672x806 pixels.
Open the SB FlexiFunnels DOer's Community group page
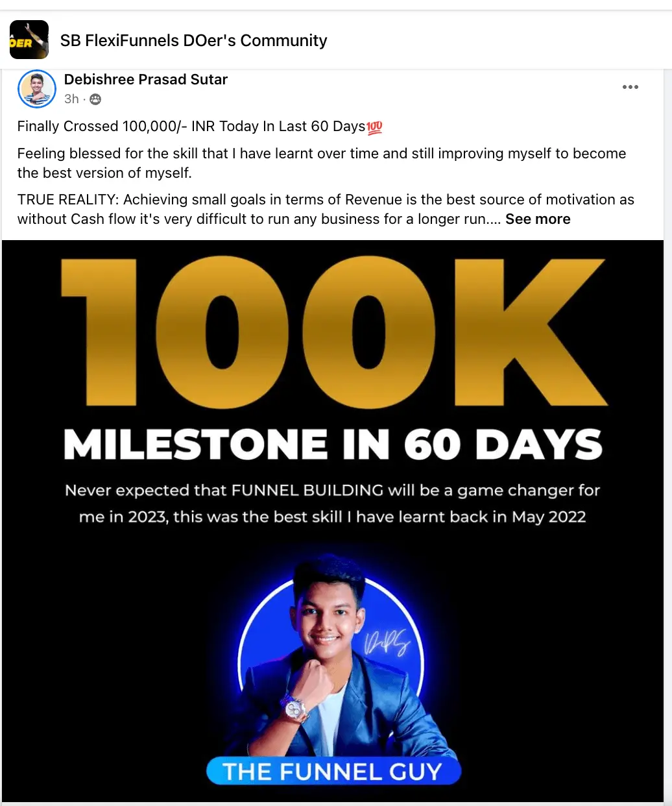coord(193,40)
